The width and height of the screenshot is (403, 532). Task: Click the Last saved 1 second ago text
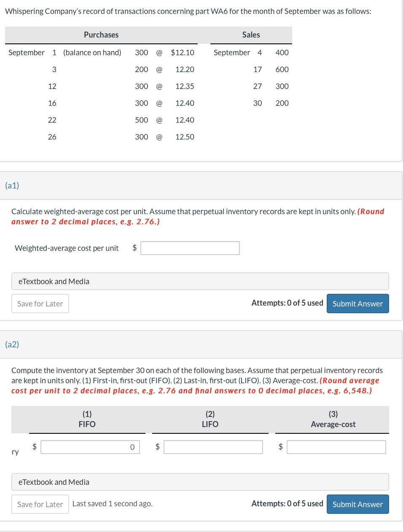click(112, 503)
